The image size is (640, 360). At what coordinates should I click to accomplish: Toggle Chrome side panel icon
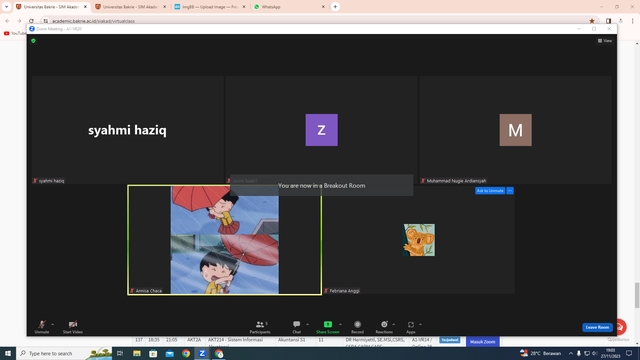pos(609,21)
